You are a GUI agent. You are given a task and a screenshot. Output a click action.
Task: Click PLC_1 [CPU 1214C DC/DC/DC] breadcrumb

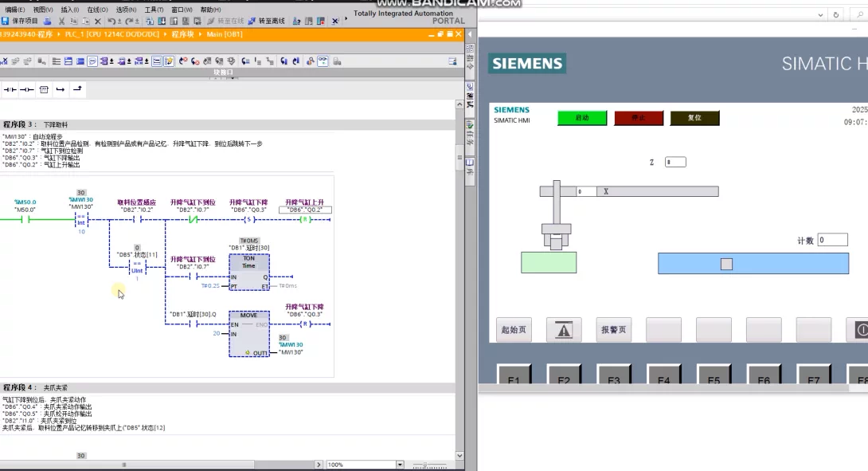[x=111, y=33]
